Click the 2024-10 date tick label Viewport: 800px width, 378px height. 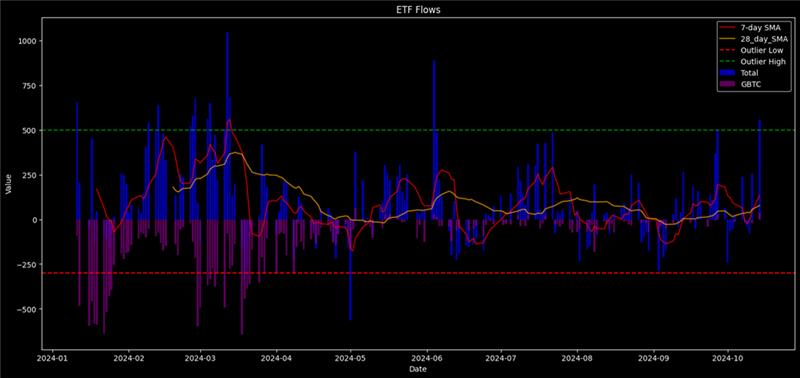pos(728,358)
